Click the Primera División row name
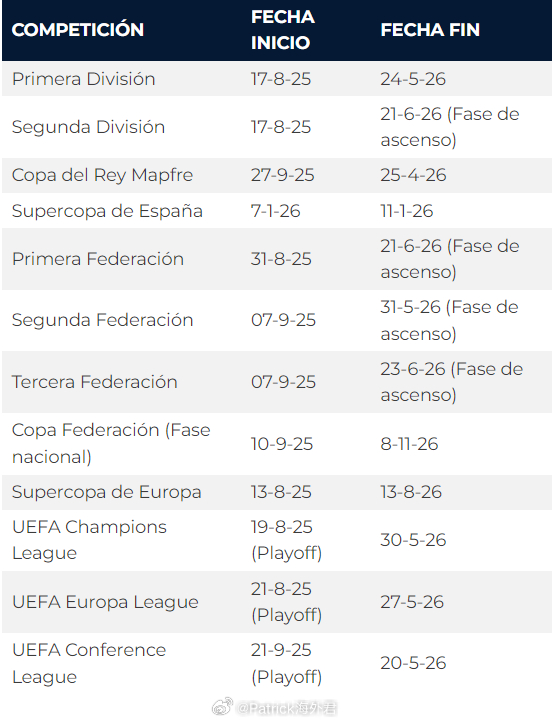Screen dimensions: 553x722 [83, 79]
